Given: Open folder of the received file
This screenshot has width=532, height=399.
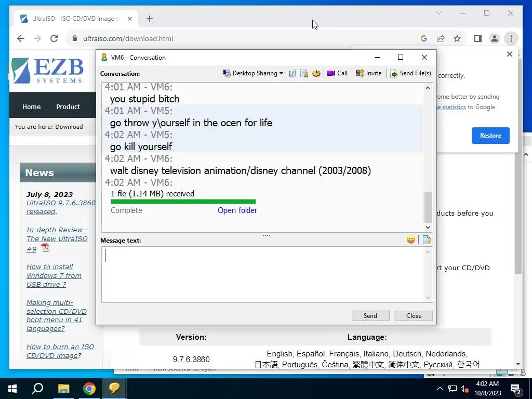Looking at the screenshot, I should tap(237, 210).
